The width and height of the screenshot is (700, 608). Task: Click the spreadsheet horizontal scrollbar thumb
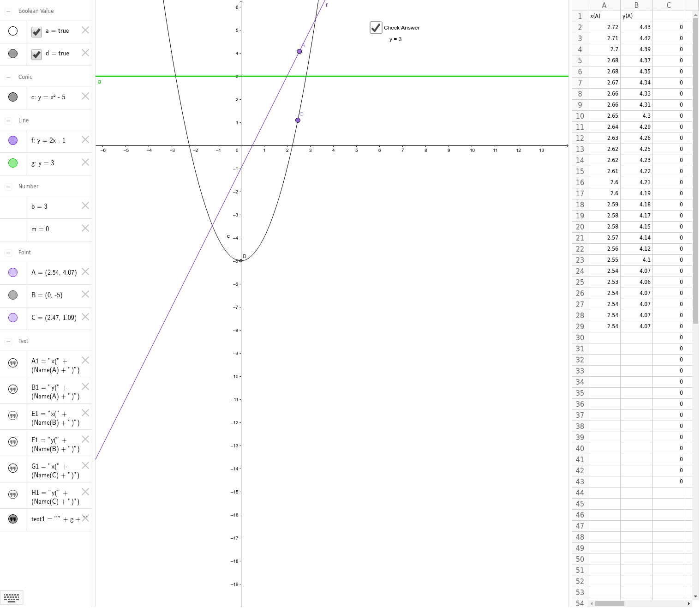[610, 603]
